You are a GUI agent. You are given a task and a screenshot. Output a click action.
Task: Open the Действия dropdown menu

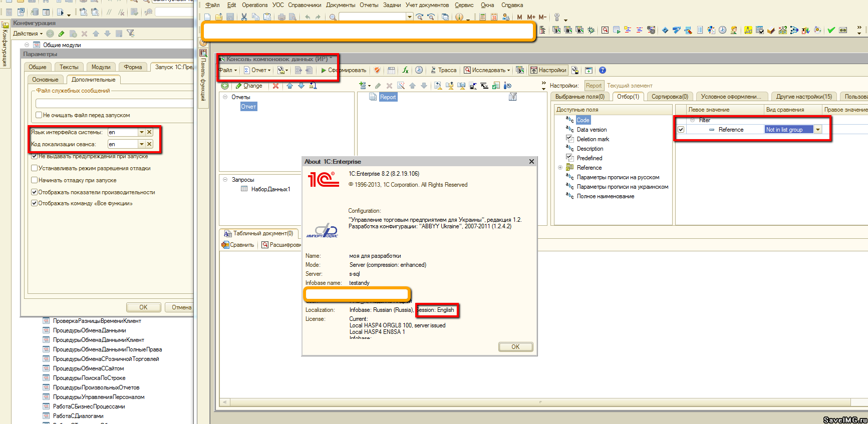[x=28, y=34]
